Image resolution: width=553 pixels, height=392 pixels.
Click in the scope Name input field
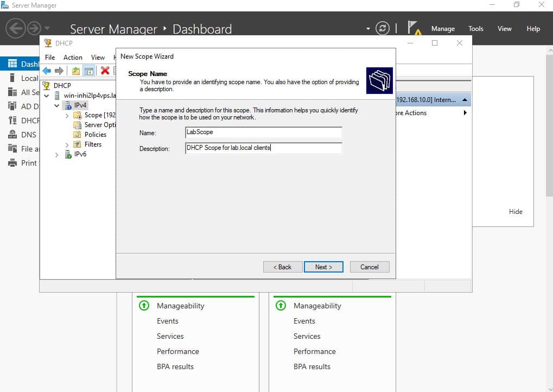pos(263,132)
